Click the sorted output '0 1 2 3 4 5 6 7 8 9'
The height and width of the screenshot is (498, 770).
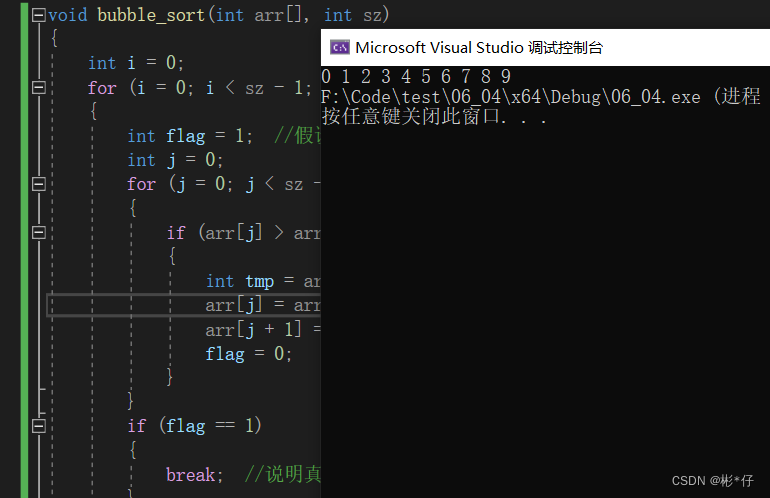(x=416, y=77)
